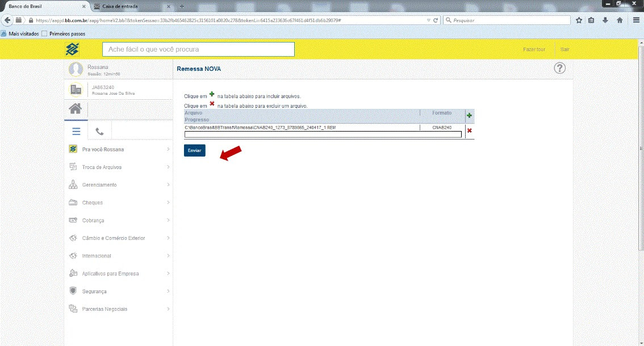
Task: Click the Segurança shield icon
Action: click(x=73, y=291)
